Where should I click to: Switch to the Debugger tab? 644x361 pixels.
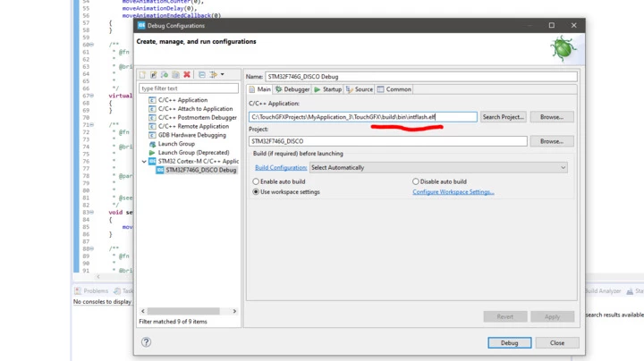pos(292,89)
